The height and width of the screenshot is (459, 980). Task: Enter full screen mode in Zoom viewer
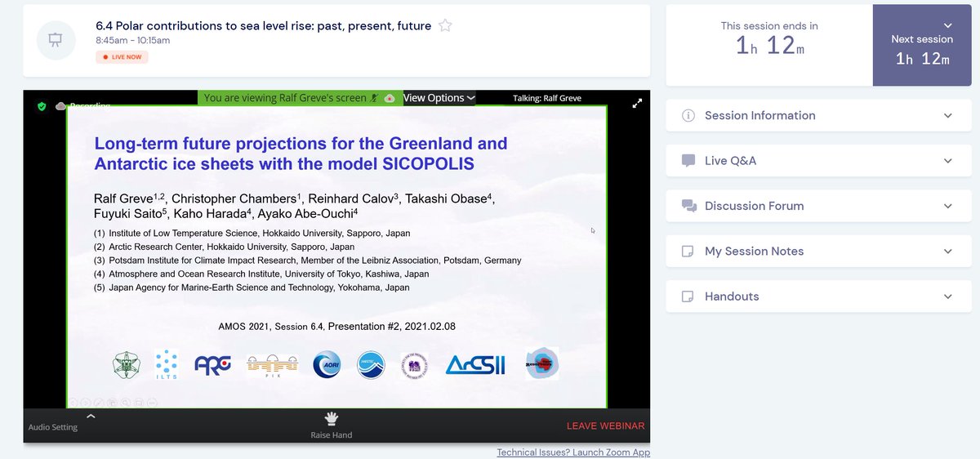click(x=638, y=104)
